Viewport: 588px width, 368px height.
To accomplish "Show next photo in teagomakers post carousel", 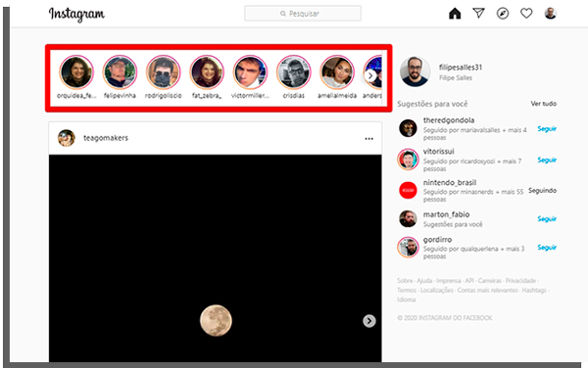I will (369, 321).
